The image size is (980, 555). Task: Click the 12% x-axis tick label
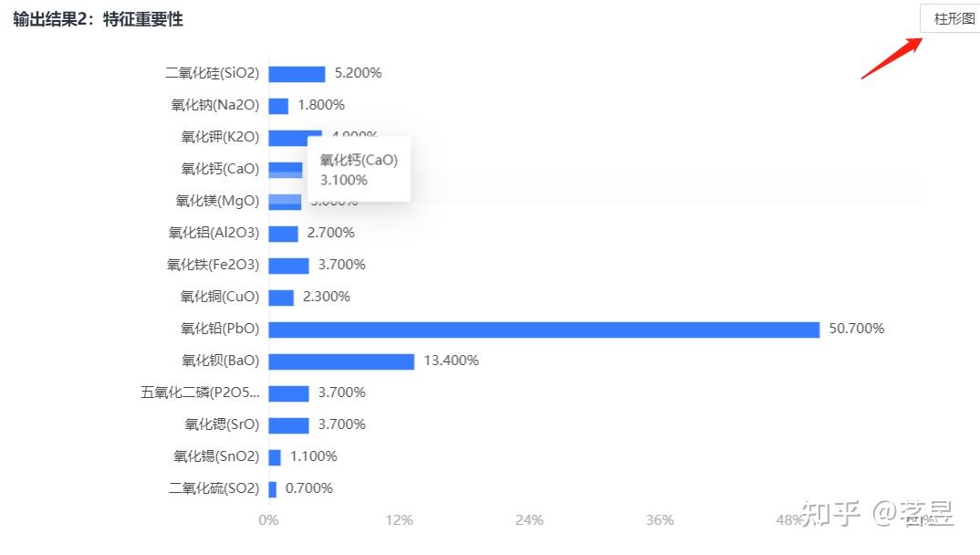click(x=399, y=520)
